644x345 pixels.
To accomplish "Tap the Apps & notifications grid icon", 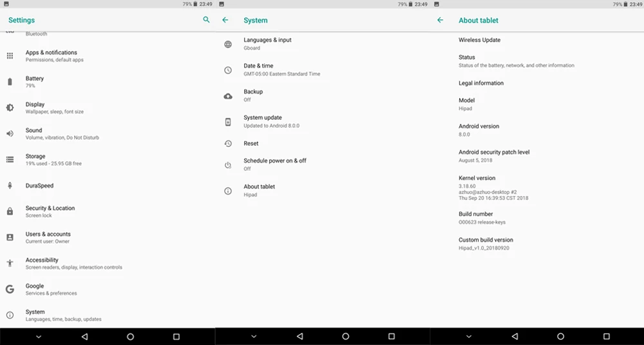I will pyautogui.click(x=10, y=55).
